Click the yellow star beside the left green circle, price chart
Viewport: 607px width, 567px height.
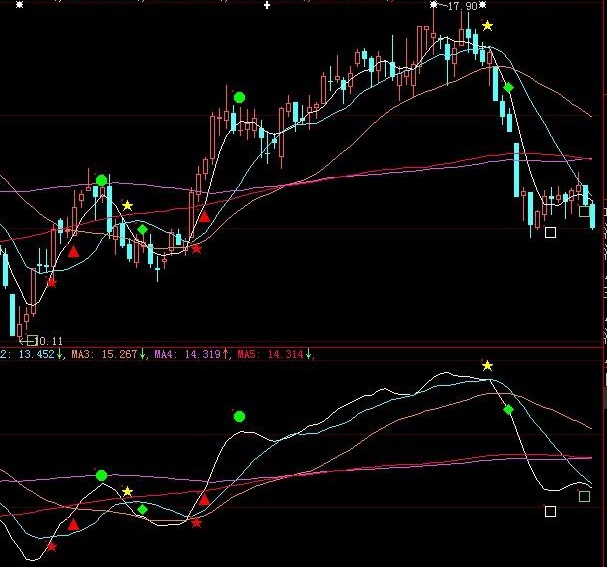[127, 206]
